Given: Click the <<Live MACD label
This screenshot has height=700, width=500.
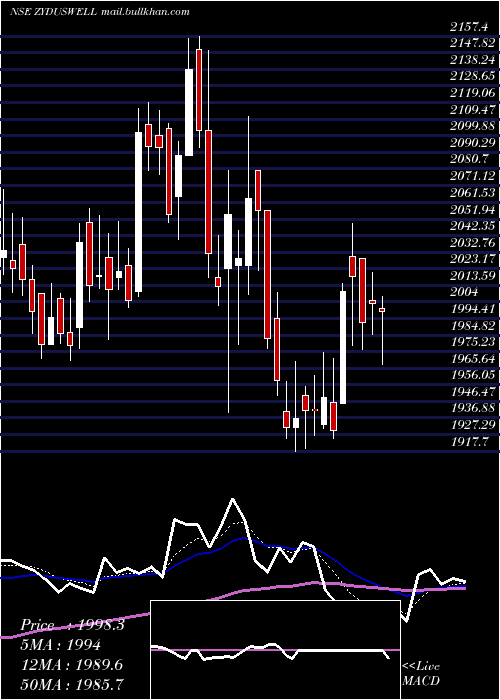Looking at the screenshot, I should pos(421,674).
